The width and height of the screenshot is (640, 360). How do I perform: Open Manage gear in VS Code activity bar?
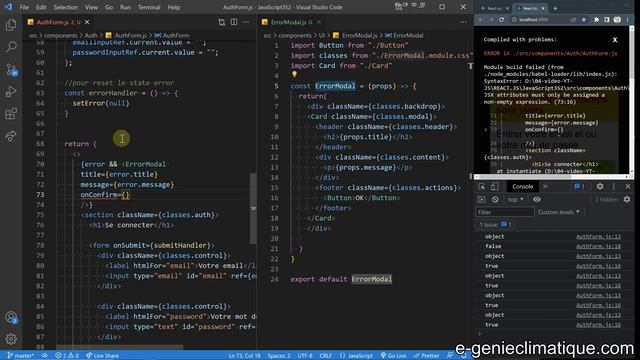coord(11,339)
